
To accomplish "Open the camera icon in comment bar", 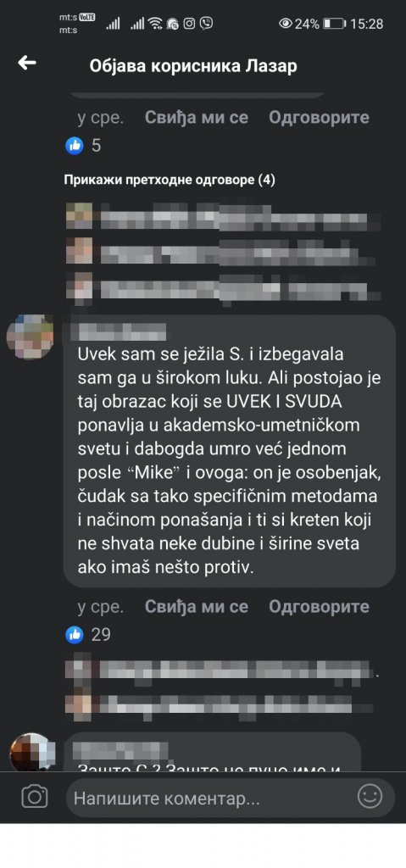I will [x=35, y=797].
